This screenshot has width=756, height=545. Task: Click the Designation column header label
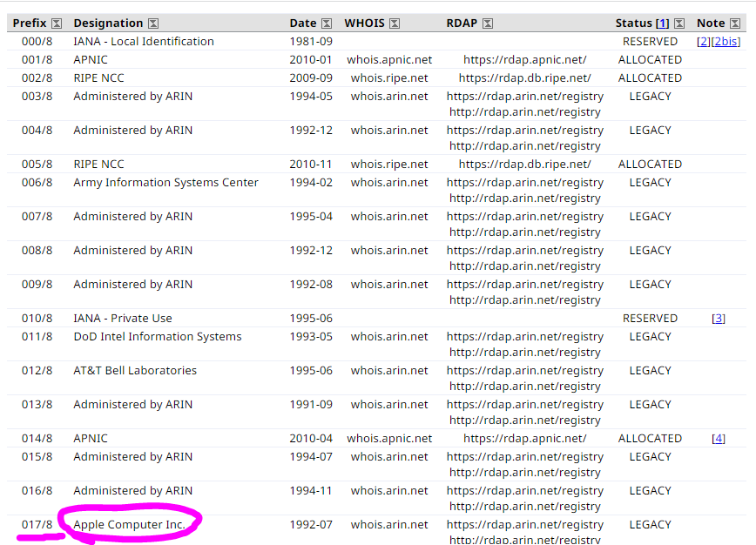click(x=108, y=24)
